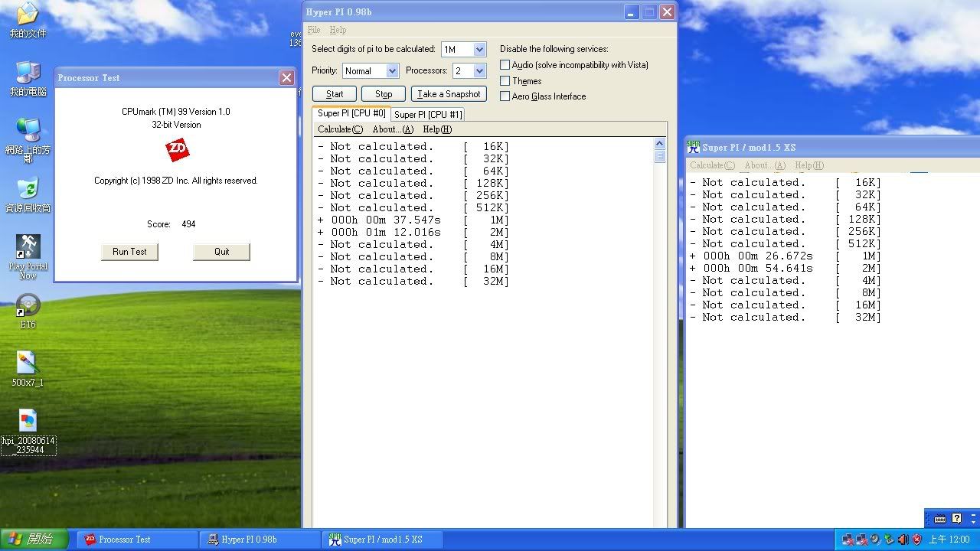Click the audio manager speaker tray icon
980x551 pixels.
903,540
